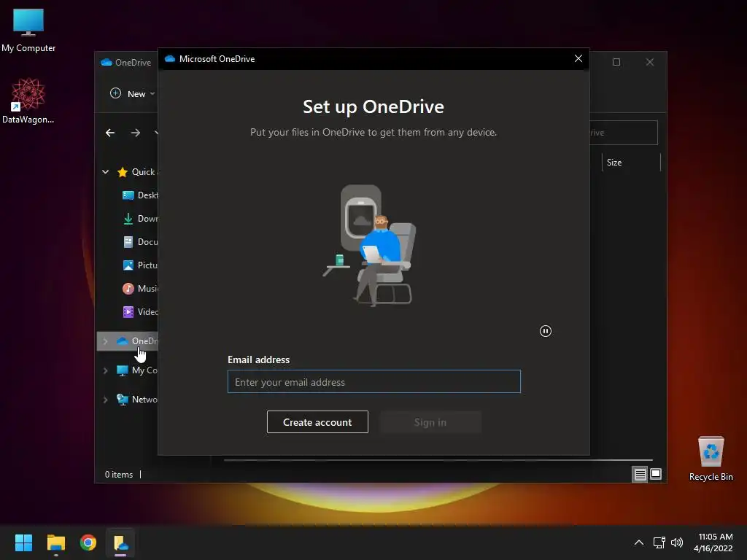The width and height of the screenshot is (747, 560).
Task: Open Music folder in sidebar
Action: pos(141,289)
